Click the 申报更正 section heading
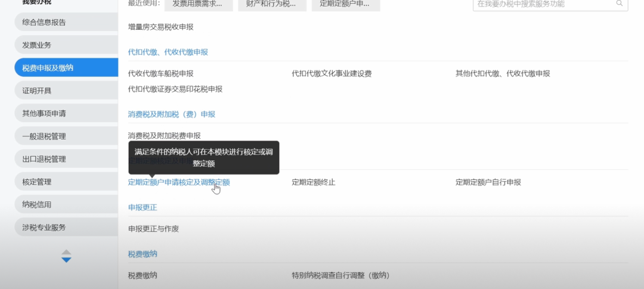Image resolution: width=644 pixels, height=289 pixels. point(143,207)
